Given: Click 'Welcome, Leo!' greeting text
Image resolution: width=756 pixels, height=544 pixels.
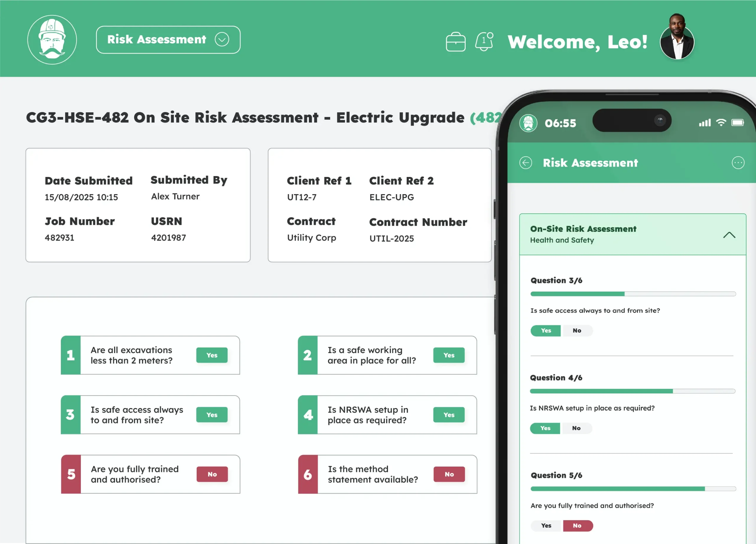Looking at the screenshot, I should (577, 42).
